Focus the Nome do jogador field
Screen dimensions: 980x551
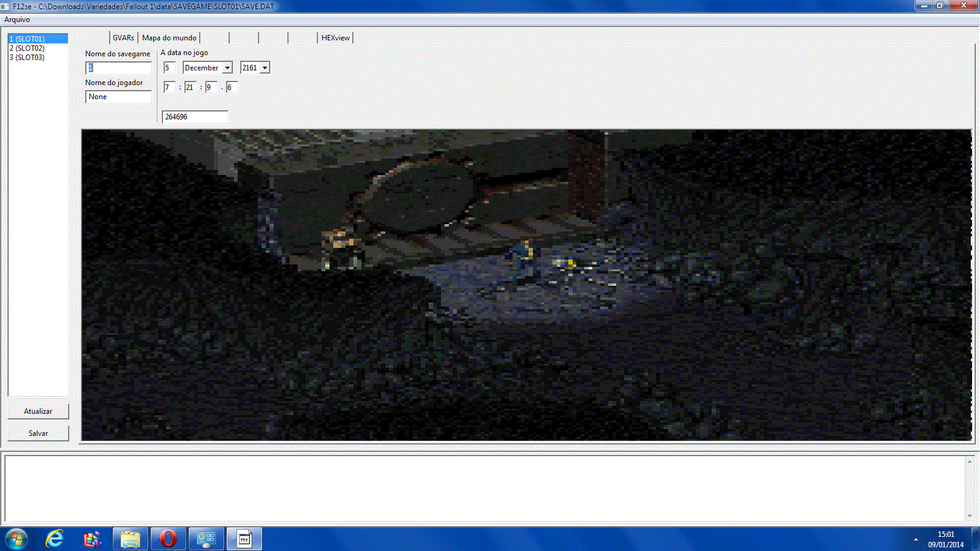(x=118, y=97)
